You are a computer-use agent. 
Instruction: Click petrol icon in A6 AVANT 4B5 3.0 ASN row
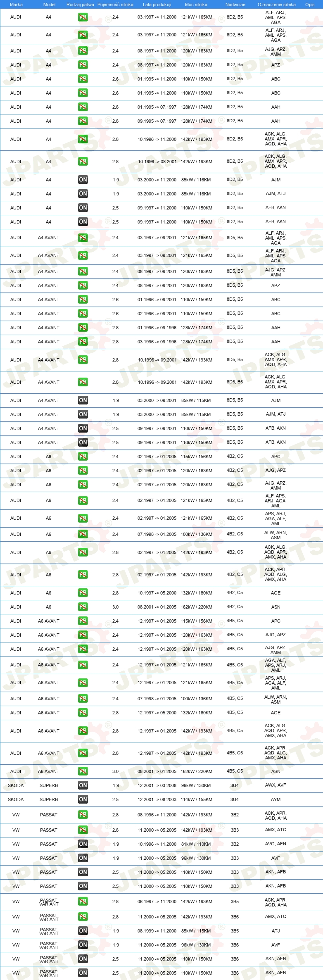[83, 771]
